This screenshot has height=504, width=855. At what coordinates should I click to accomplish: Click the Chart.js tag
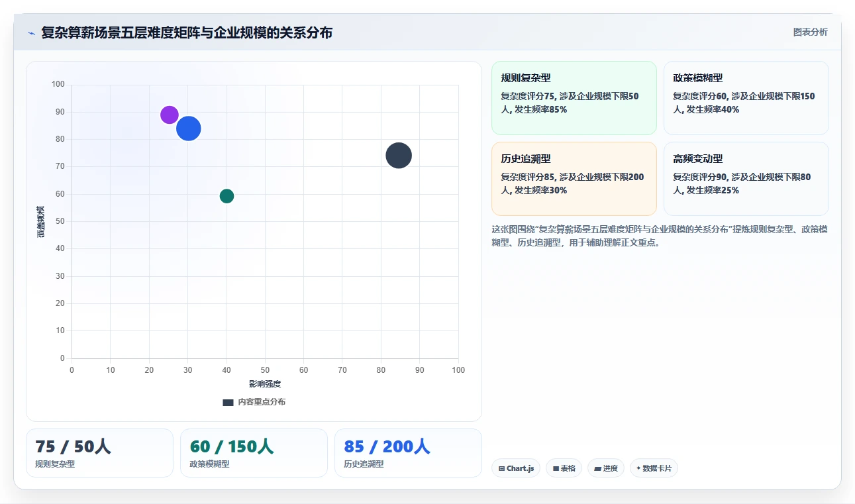[x=516, y=468]
